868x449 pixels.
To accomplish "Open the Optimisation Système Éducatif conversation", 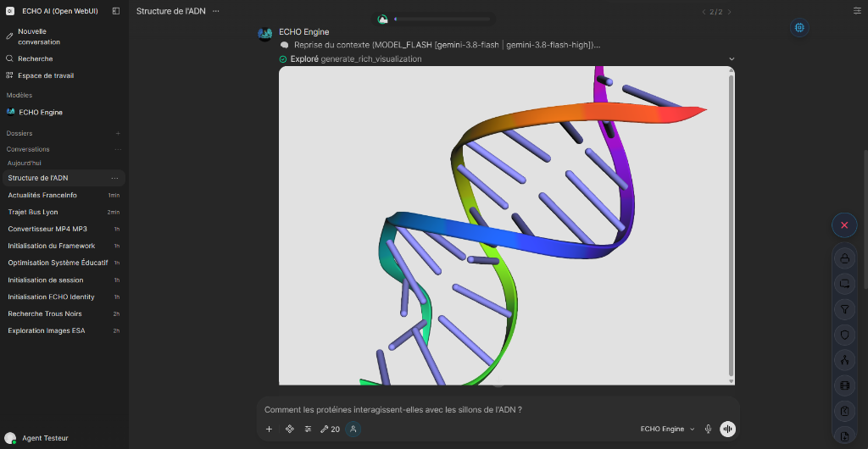I will click(x=64, y=263).
